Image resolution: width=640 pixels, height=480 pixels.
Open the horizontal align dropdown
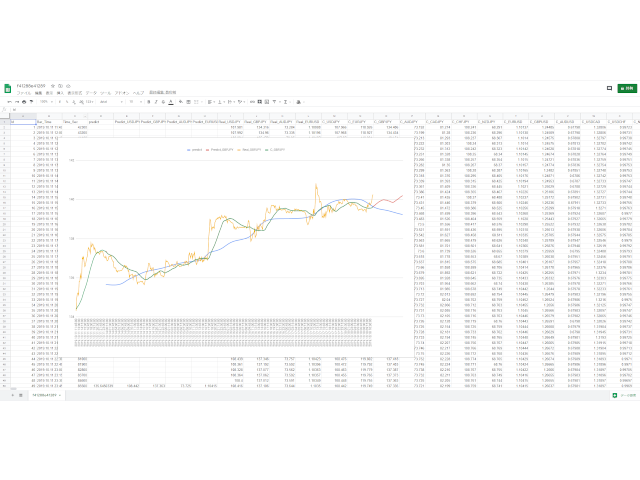211,102
